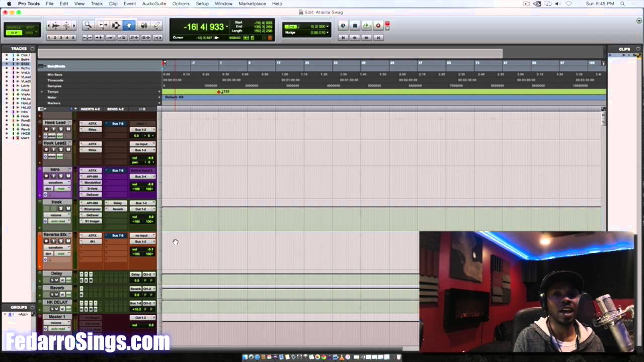Solo the Hook Lead2 track

[x=61, y=150]
